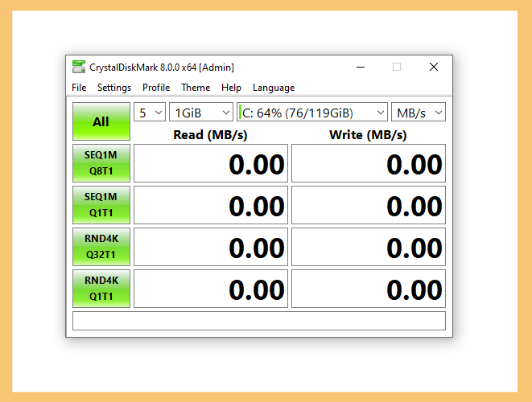Start the RND4K Q32T1 test
The width and height of the screenshot is (532, 402).
101,247
